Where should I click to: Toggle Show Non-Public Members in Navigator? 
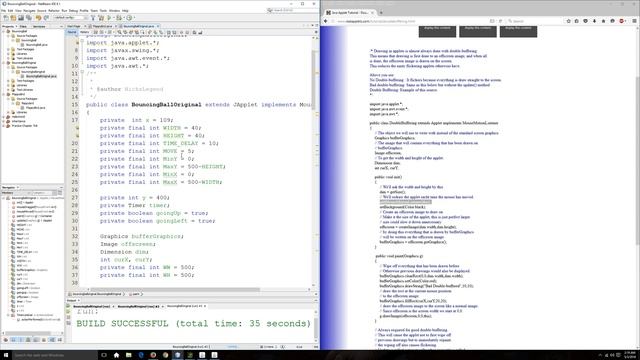[x=28, y=340]
